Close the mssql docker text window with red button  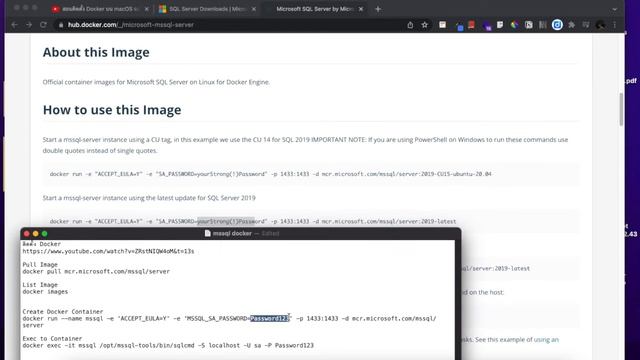pyautogui.click(x=27, y=234)
